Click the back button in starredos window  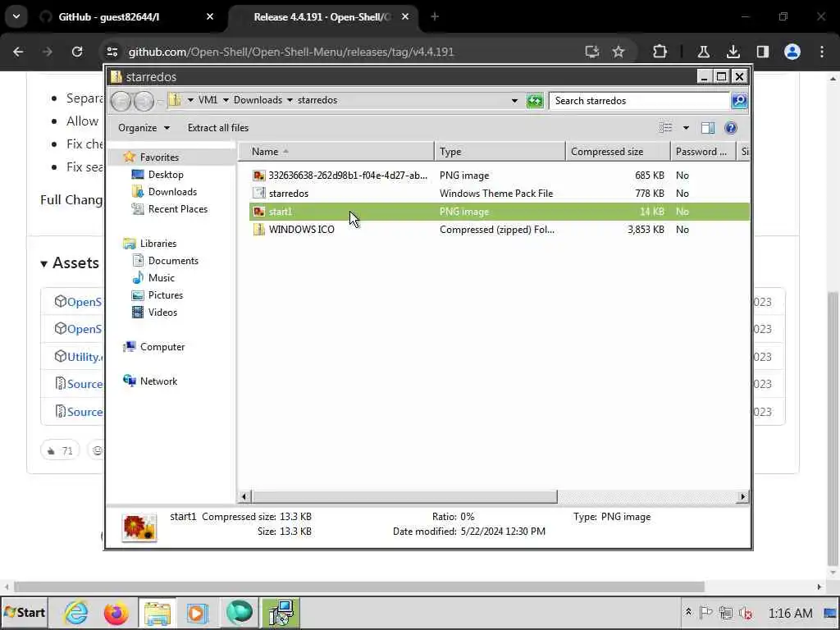[x=121, y=101]
